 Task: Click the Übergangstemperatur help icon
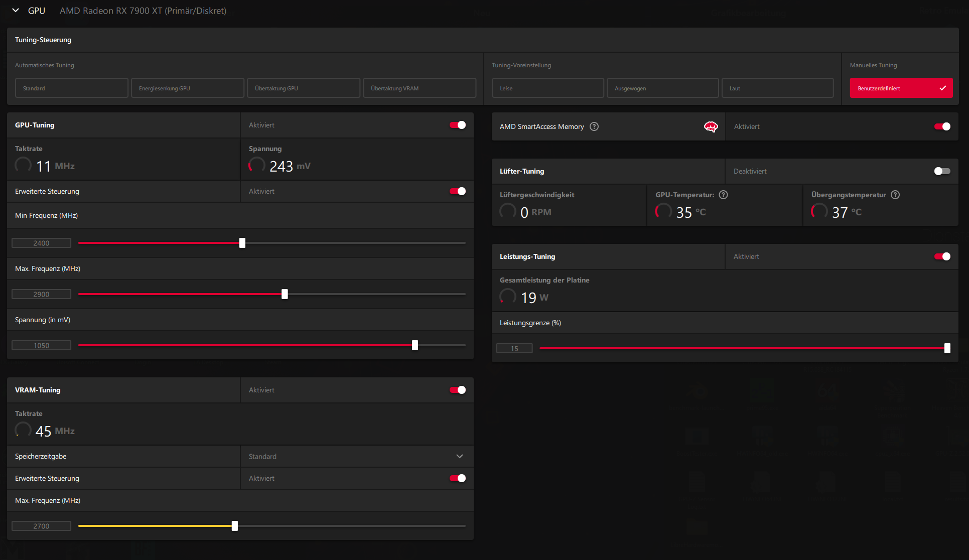pos(895,195)
